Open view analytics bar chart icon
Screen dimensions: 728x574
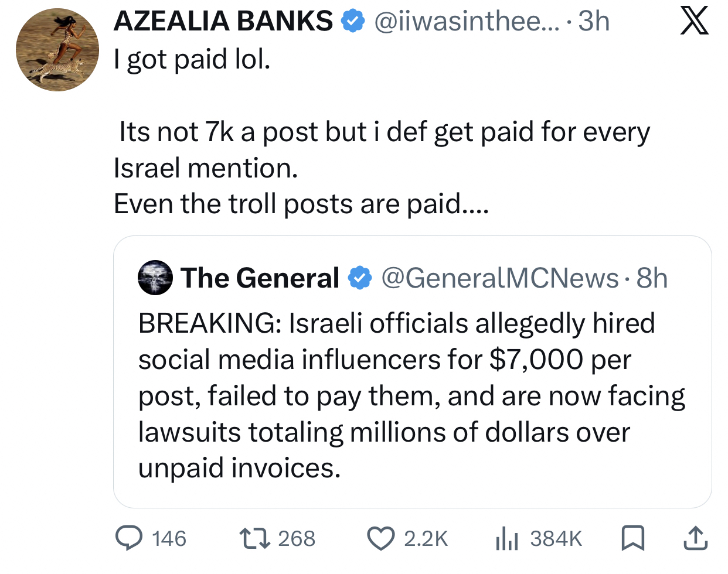[x=507, y=538]
